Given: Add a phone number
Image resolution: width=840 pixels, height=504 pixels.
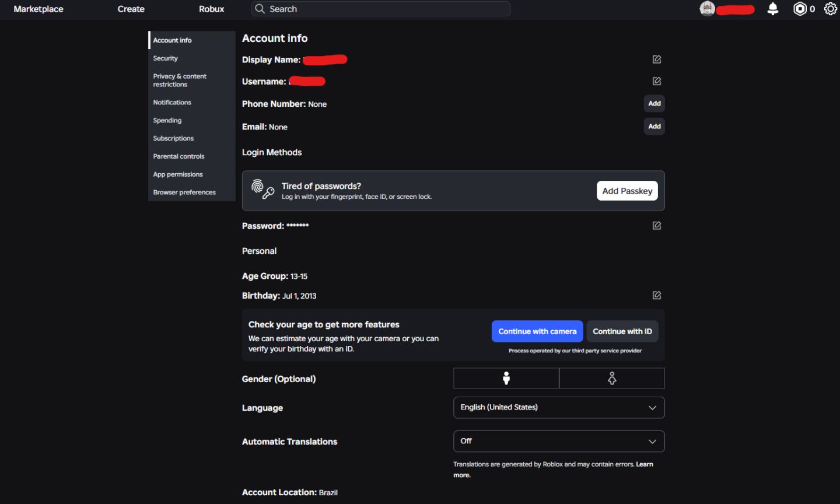Looking at the screenshot, I should tap(654, 103).
